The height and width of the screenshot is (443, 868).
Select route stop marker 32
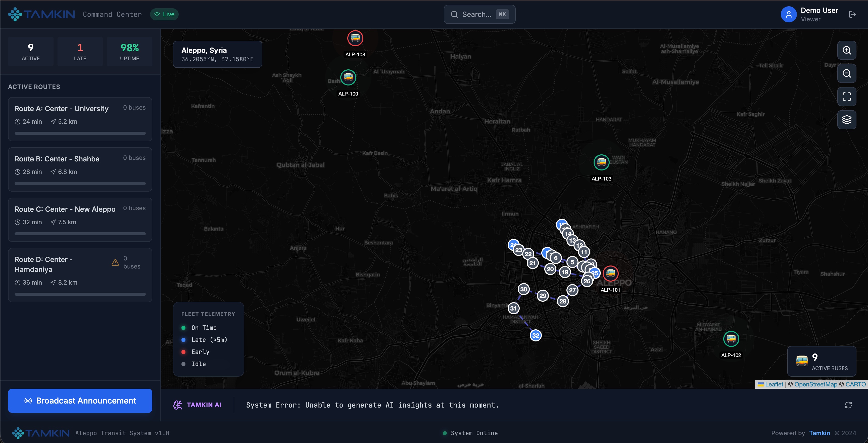pyautogui.click(x=536, y=335)
